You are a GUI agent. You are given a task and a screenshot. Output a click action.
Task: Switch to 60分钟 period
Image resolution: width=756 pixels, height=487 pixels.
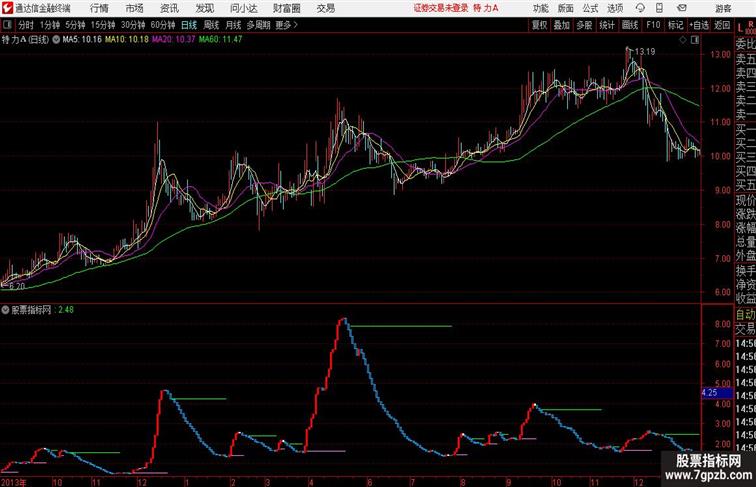162,25
